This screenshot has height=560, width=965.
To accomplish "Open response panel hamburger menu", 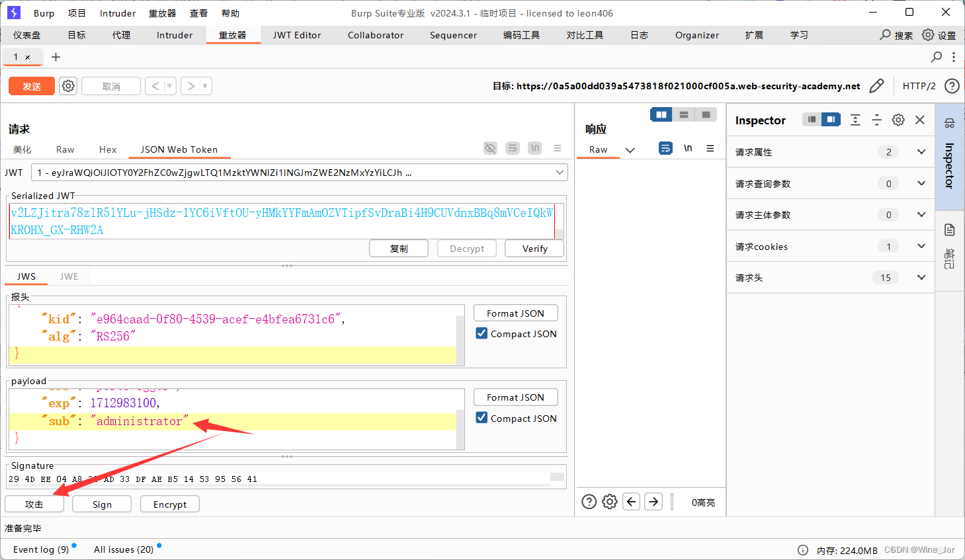I will 710,148.
